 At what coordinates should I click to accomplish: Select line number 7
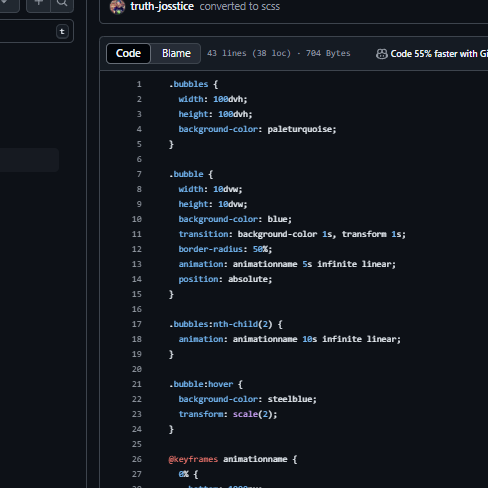click(139, 174)
